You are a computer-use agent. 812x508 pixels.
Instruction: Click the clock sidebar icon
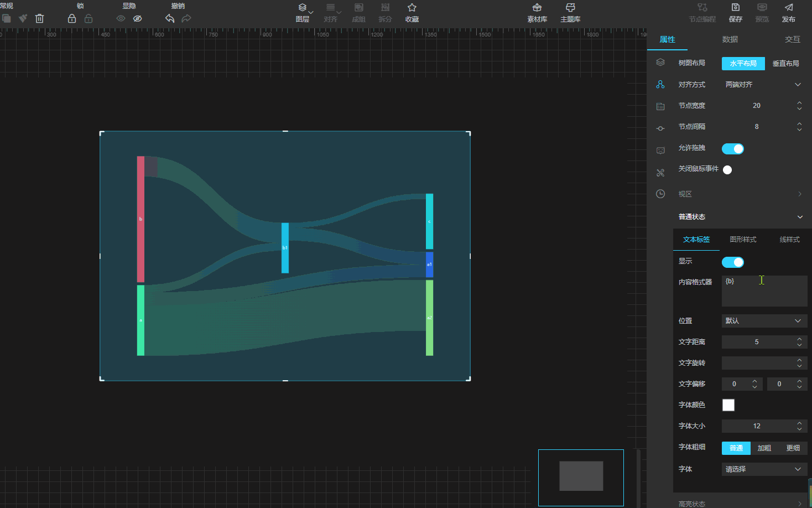660,194
